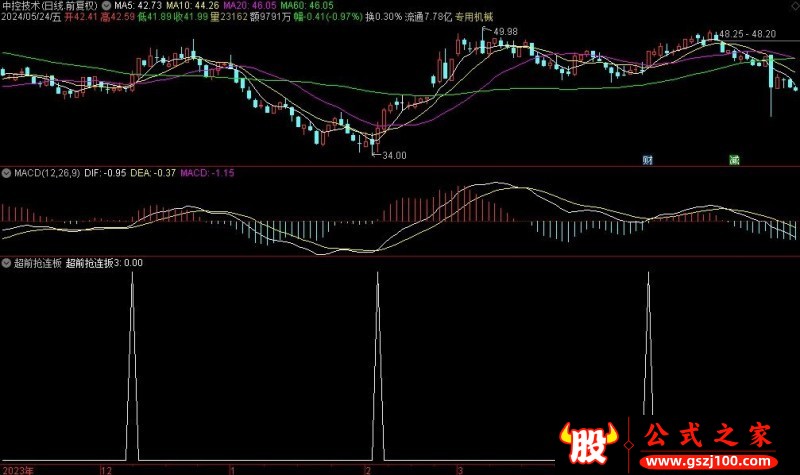Image resolution: width=800 pixels, height=475 pixels.
Task: Click the date 2024/05/24/五
Action: point(31,17)
